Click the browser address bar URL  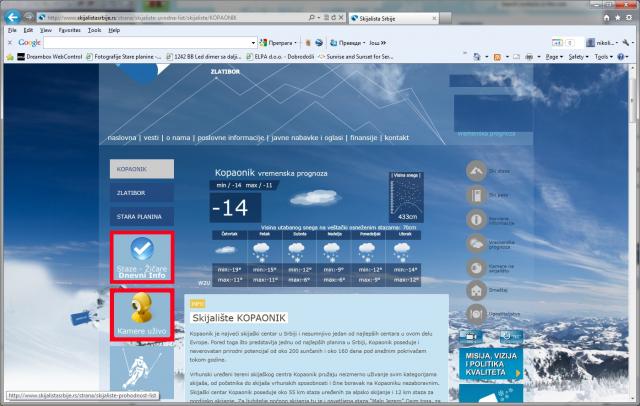click(142, 18)
